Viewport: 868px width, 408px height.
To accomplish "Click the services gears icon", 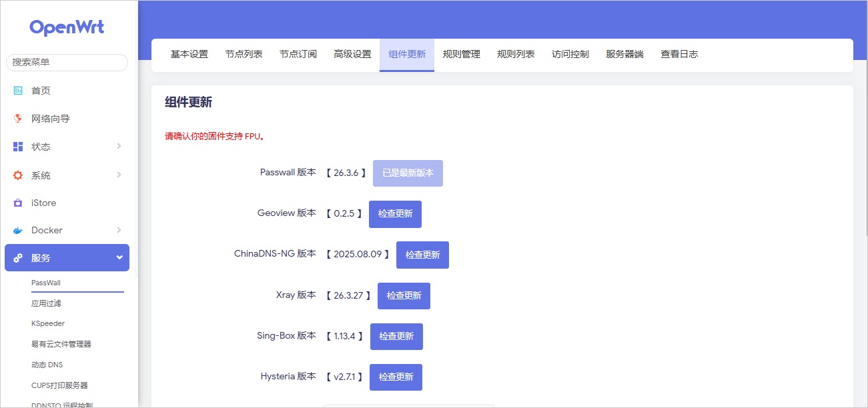I will coord(18,258).
